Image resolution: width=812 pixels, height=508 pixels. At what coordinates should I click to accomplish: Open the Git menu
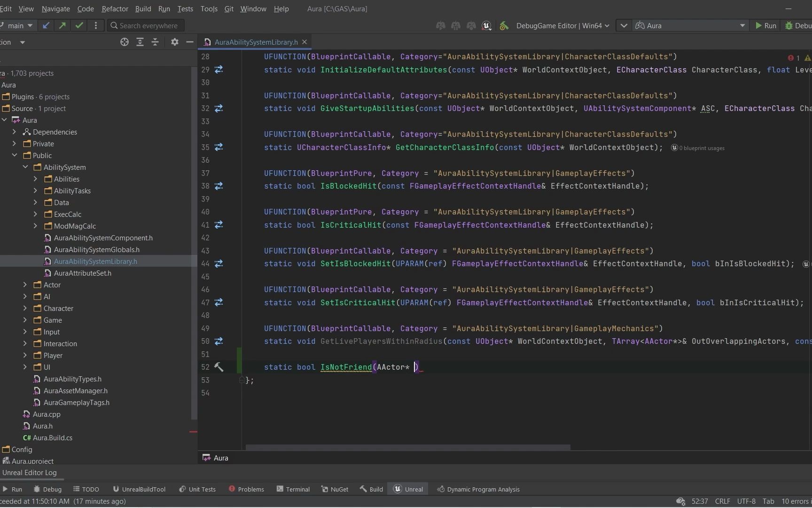point(229,9)
